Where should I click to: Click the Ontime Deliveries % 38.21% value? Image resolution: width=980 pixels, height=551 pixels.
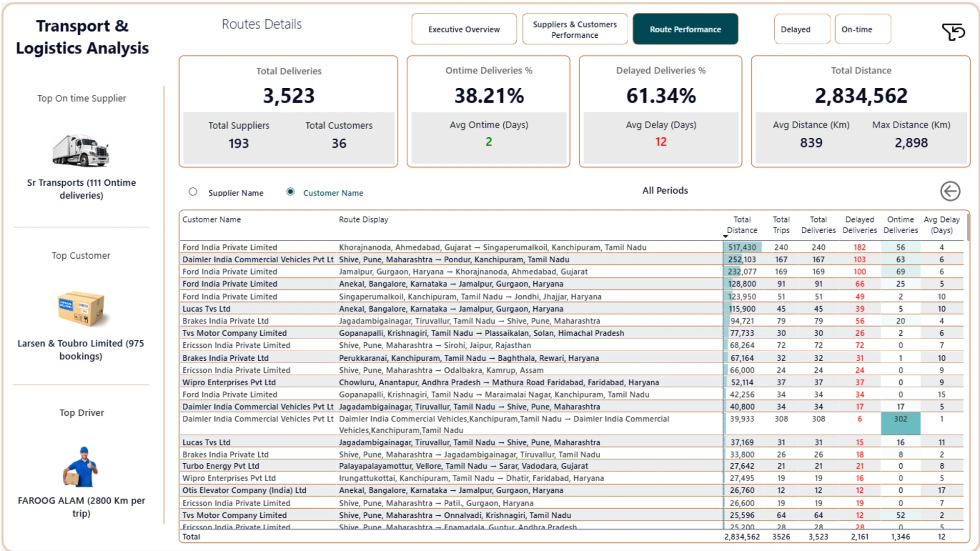[489, 96]
